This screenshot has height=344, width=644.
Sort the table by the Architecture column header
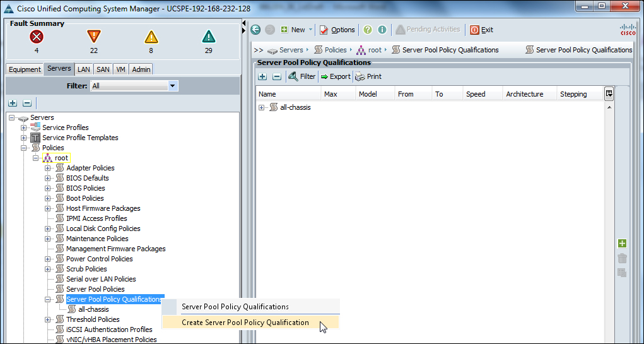[x=529, y=94]
